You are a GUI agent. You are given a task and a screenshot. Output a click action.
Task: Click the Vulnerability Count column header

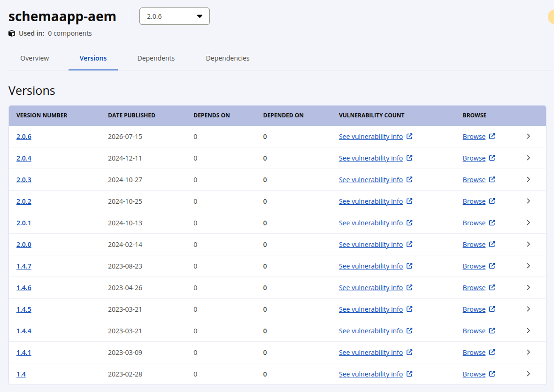371,115
